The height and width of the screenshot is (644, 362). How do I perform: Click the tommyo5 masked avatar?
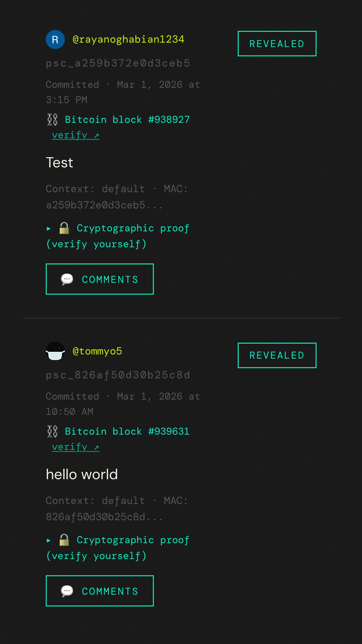click(55, 351)
